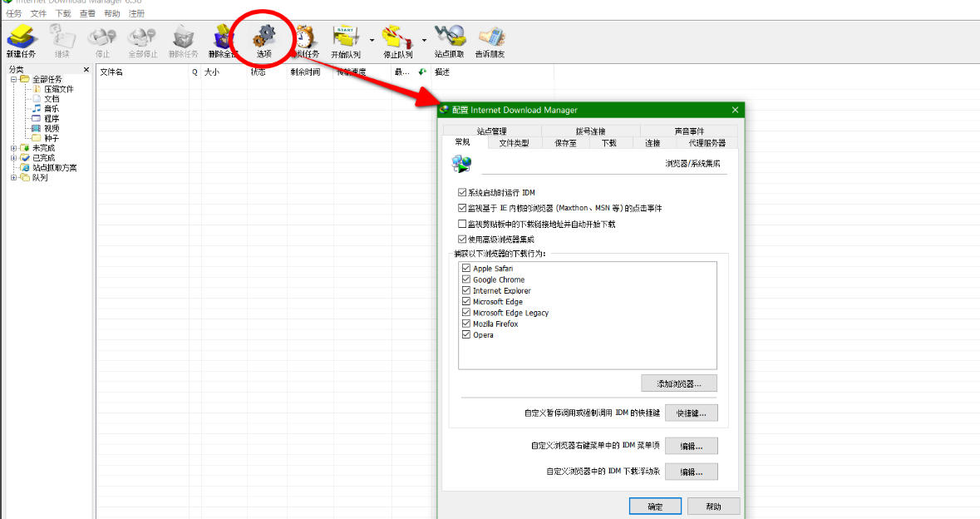Select 视频 category in tree
This screenshot has height=519, width=980.
(52, 128)
